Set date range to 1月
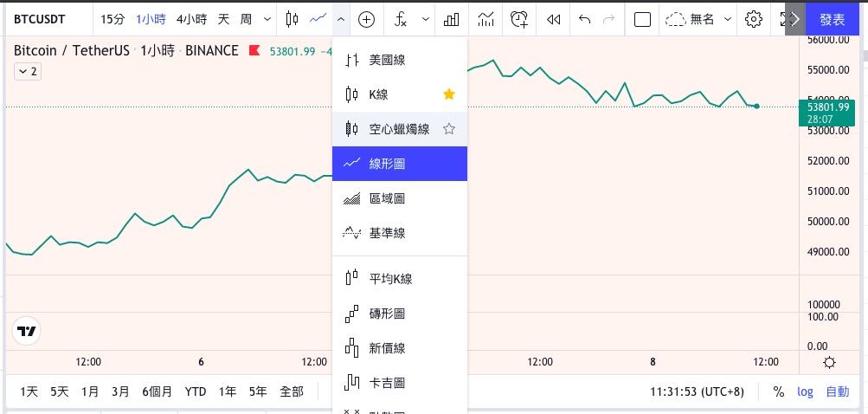 [90, 391]
